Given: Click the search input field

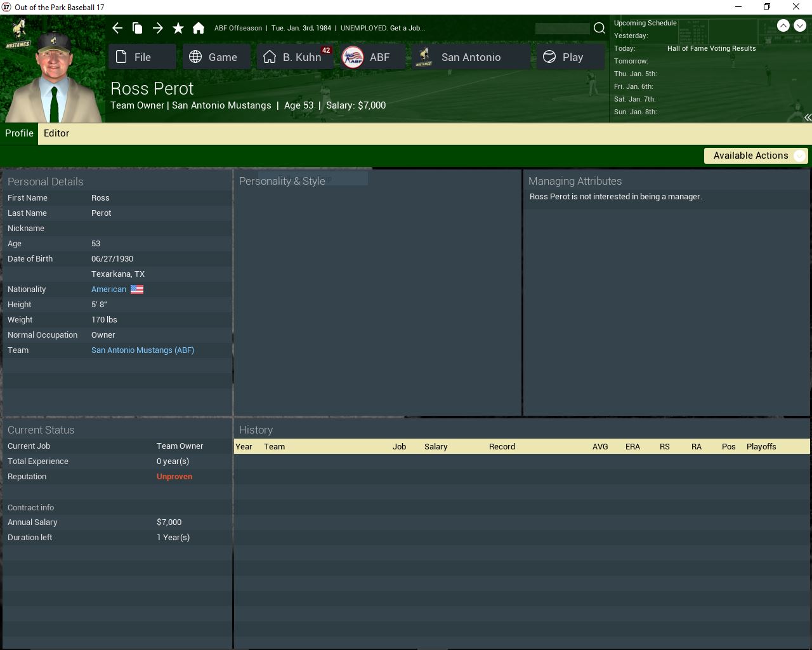Looking at the screenshot, I should [562, 28].
